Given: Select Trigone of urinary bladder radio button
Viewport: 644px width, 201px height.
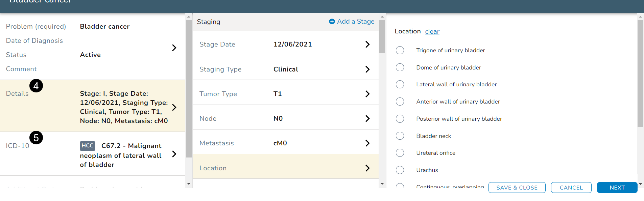Looking at the screenshot, I should (400, 51).
